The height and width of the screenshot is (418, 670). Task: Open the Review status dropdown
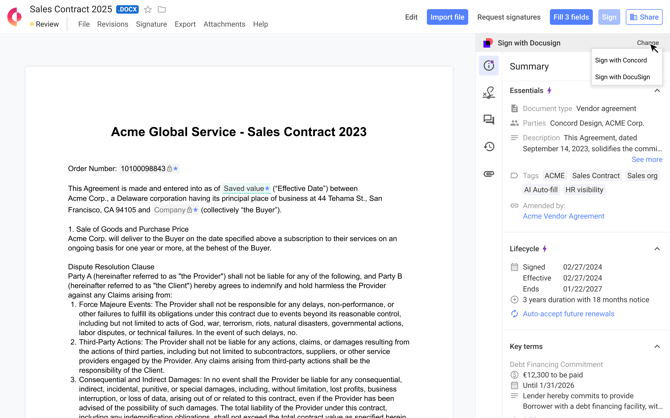click(x=44, y=24)
